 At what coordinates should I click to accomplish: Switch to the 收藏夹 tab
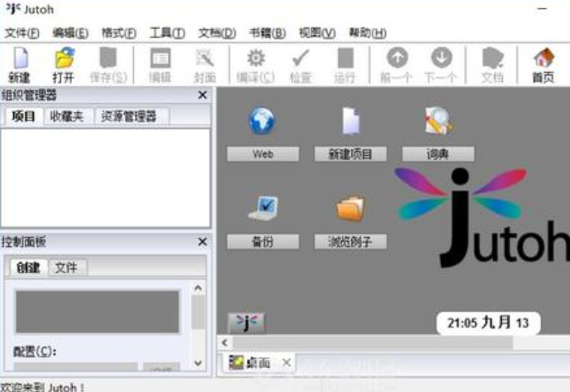(67, 116)
